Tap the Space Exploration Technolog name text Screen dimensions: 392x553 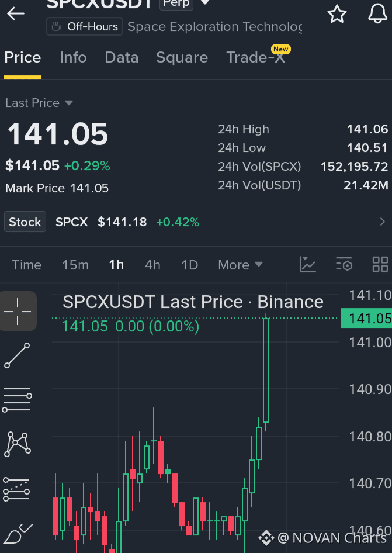coord(214,27)
